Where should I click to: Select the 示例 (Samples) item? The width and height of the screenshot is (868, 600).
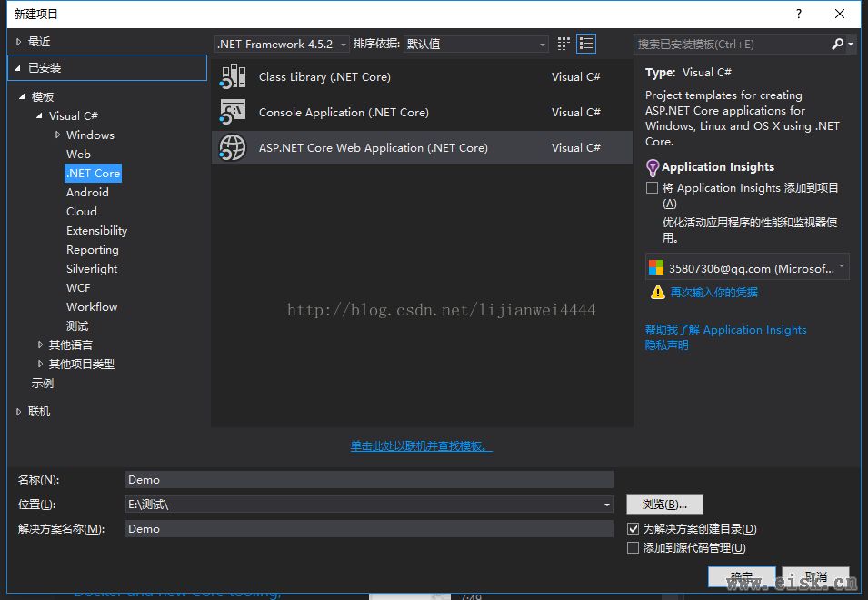(x=43, y=383)
